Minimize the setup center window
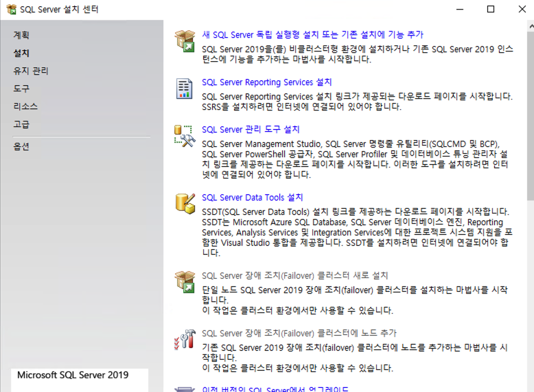Image resolution: width=534 pixels, height=392 pixels. [460, 9]
